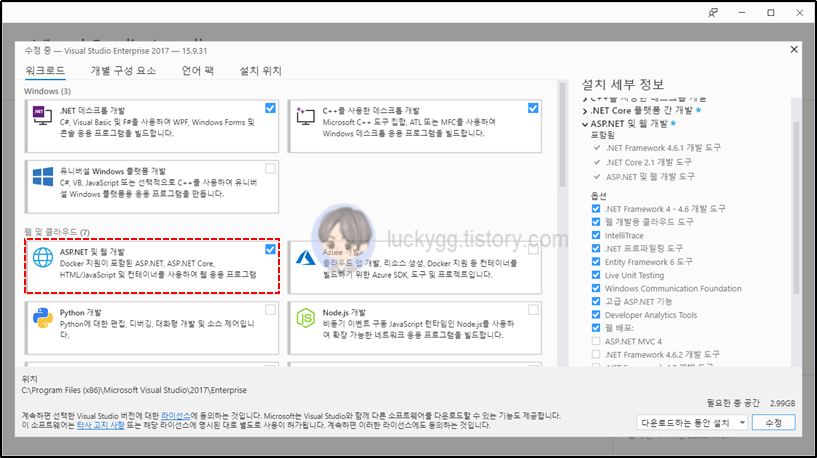
Task: Switch to 개별 구성 요소 tab
Action: (123, 70)
